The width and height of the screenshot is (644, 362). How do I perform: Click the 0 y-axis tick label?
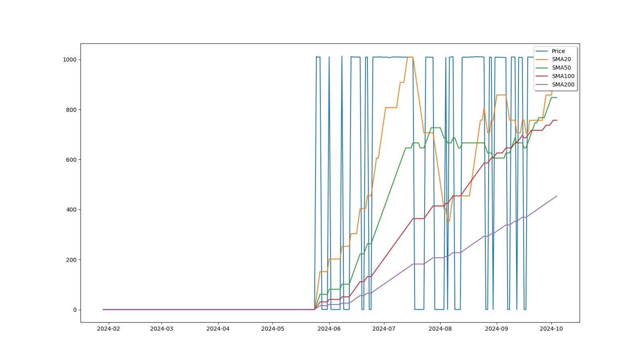75,310
